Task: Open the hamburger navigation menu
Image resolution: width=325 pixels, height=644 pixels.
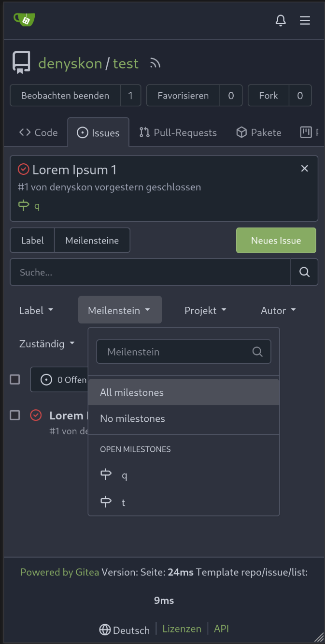Action: 305,20
